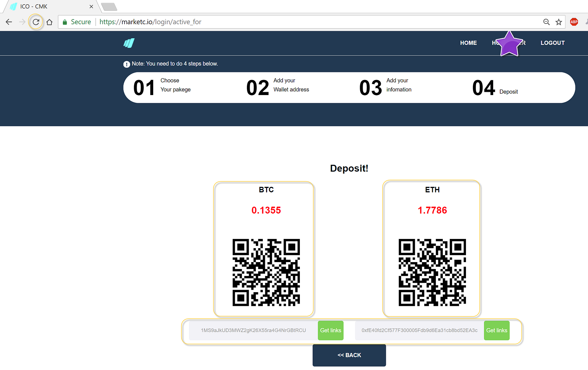Select the ICO - CMK tab
The image size is (588, 370).
pos(51,7)
